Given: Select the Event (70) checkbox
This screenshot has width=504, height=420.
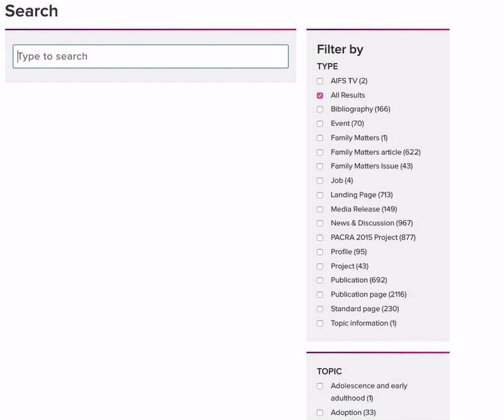Looking at the screenshot, I should 320,123.
